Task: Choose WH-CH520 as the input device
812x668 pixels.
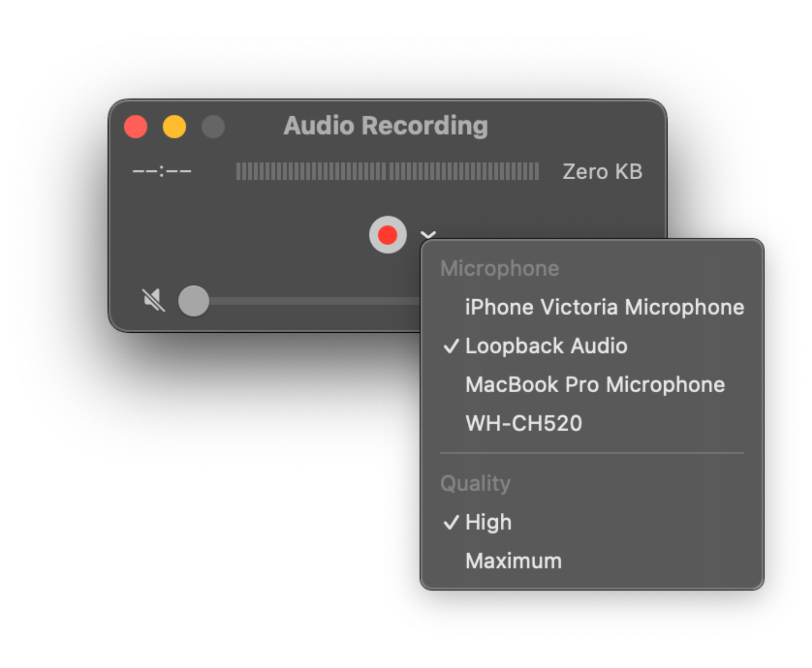Action: coord(592,423)
